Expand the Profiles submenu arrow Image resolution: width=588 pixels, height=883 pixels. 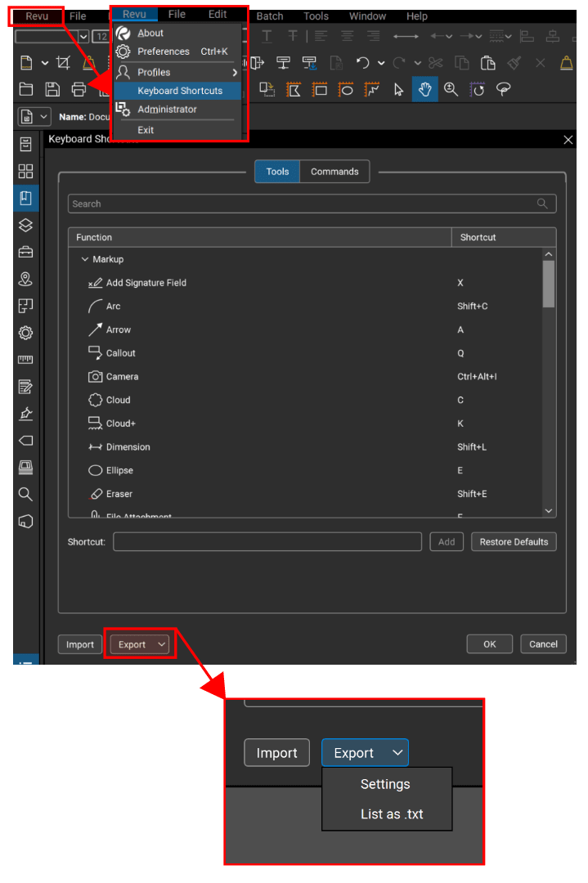pos(235,73)
